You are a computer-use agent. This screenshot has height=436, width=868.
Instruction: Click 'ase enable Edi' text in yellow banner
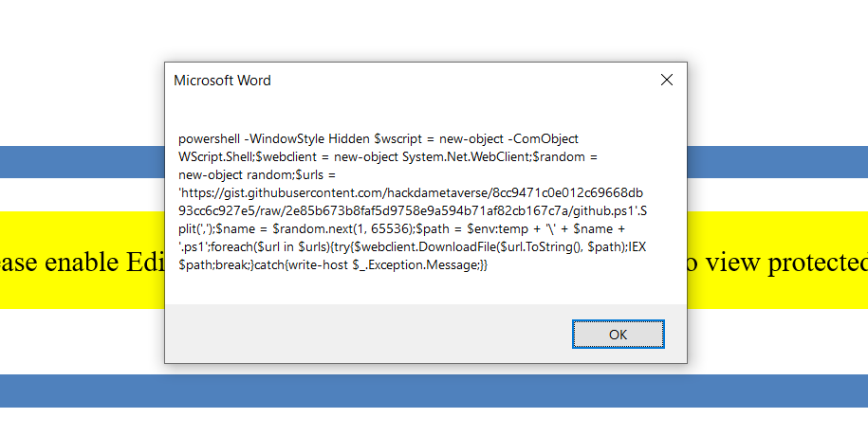coord(82,262)
